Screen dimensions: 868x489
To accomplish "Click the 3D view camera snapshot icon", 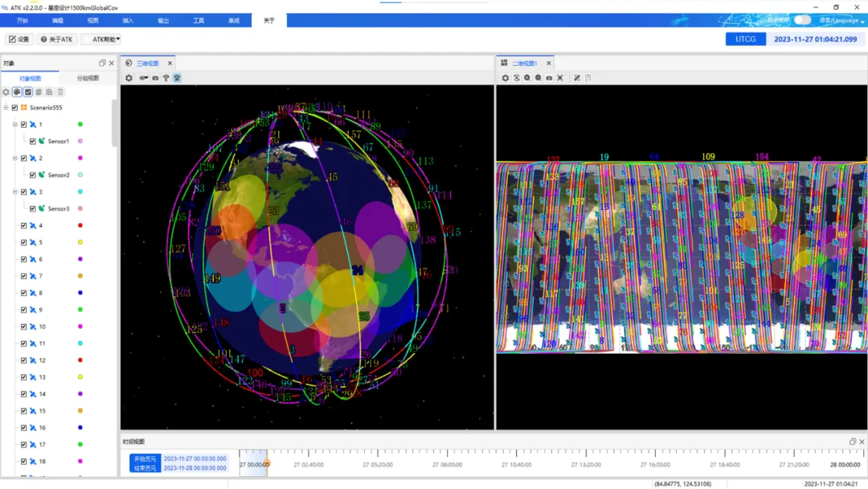I will point(155,78).
